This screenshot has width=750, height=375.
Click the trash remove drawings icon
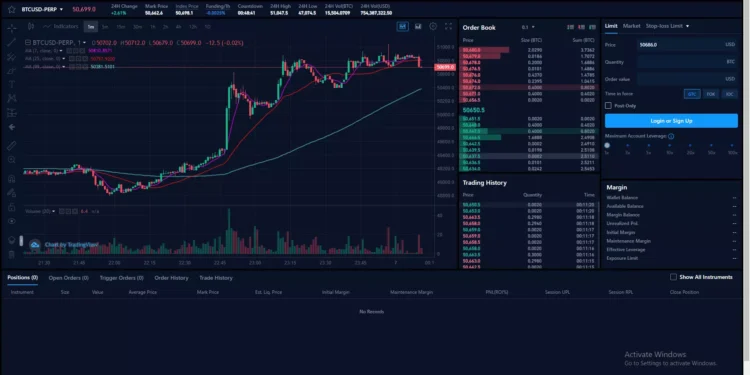pyautogui.click(x=11, y=254)
